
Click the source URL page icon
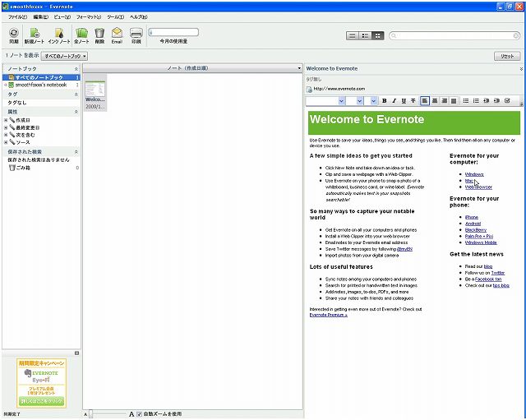309,90
